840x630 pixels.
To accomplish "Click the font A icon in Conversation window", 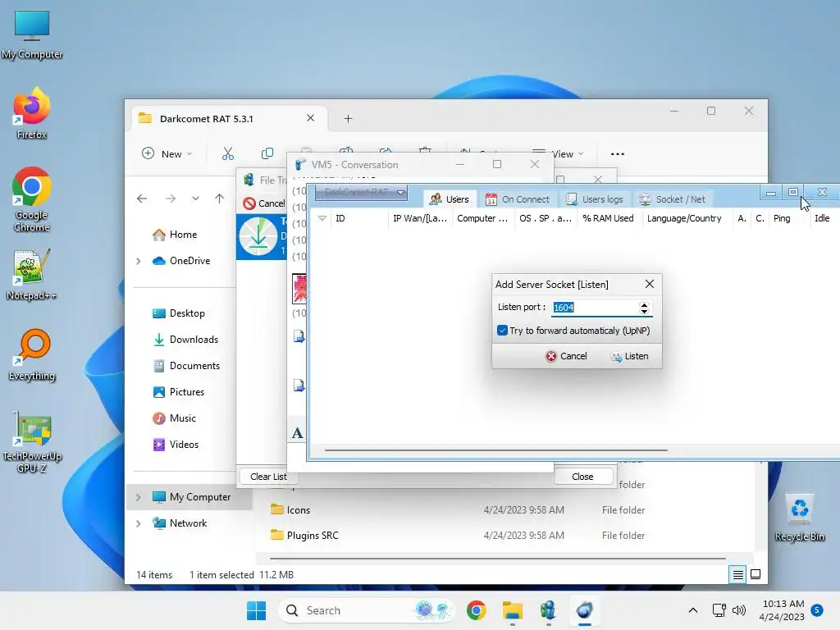I will 297,433.
